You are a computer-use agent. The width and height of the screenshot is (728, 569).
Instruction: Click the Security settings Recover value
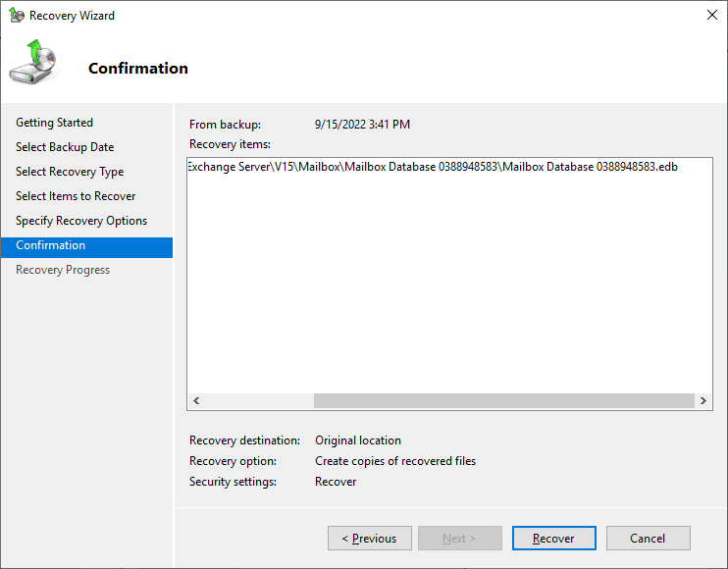pos(336,482)
